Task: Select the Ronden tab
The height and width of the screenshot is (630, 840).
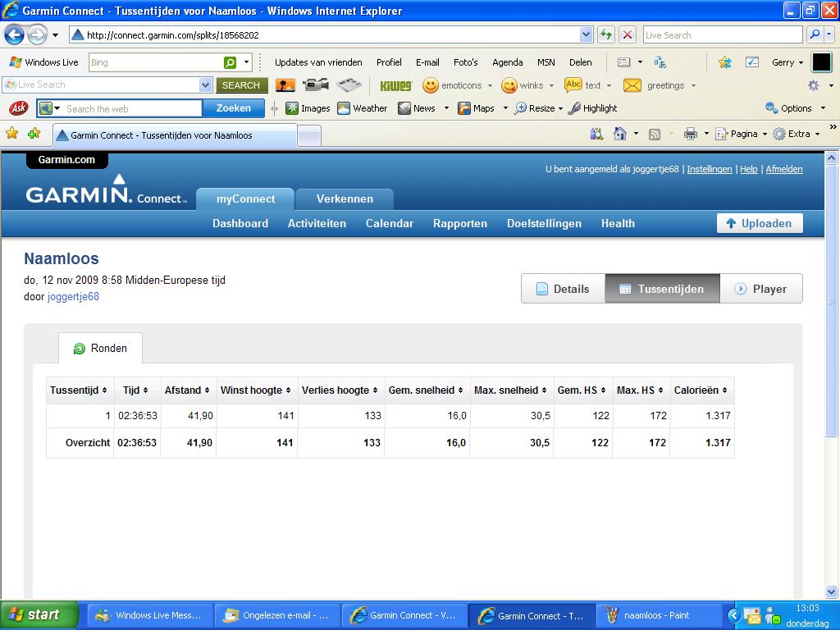Action: (x=100, y=348)
